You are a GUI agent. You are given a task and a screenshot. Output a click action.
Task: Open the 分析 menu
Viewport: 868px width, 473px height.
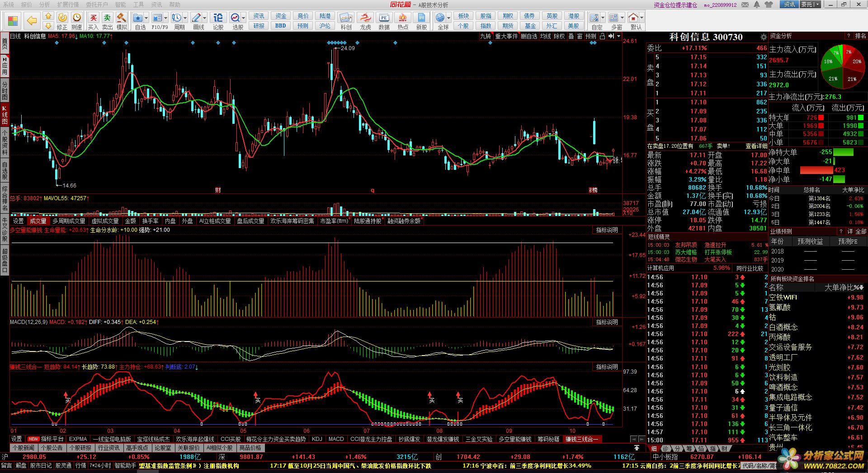44,5
